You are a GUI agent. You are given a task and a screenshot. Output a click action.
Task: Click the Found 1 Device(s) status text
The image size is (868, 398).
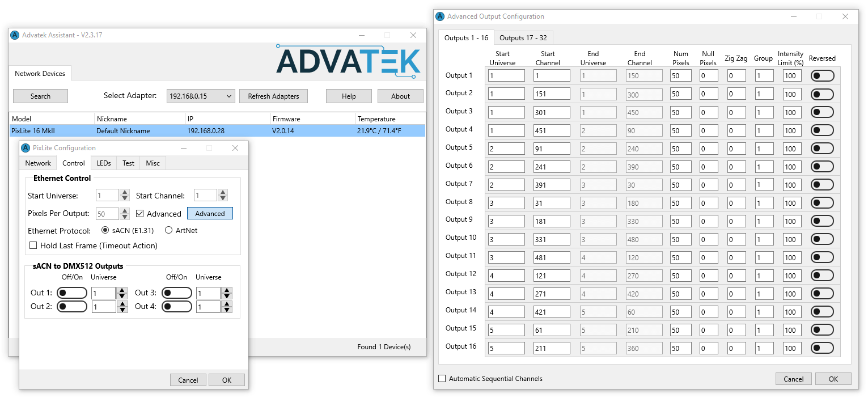click(x=384, y=346)
